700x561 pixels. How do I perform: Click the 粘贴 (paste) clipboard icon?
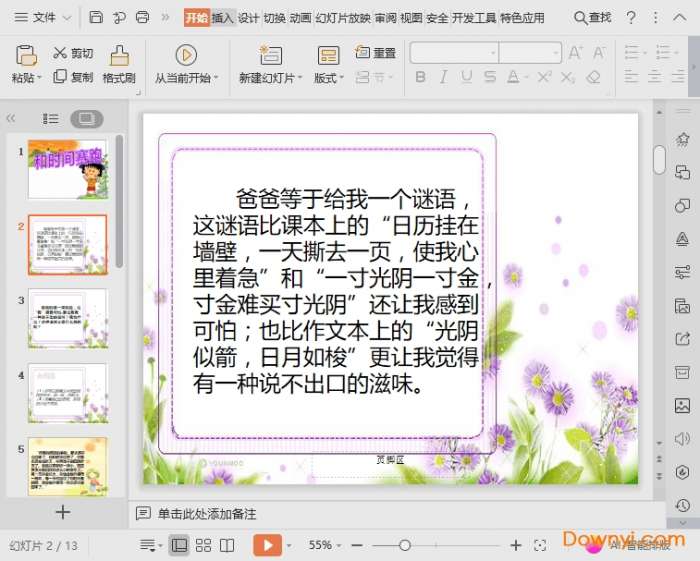[26, 55]
